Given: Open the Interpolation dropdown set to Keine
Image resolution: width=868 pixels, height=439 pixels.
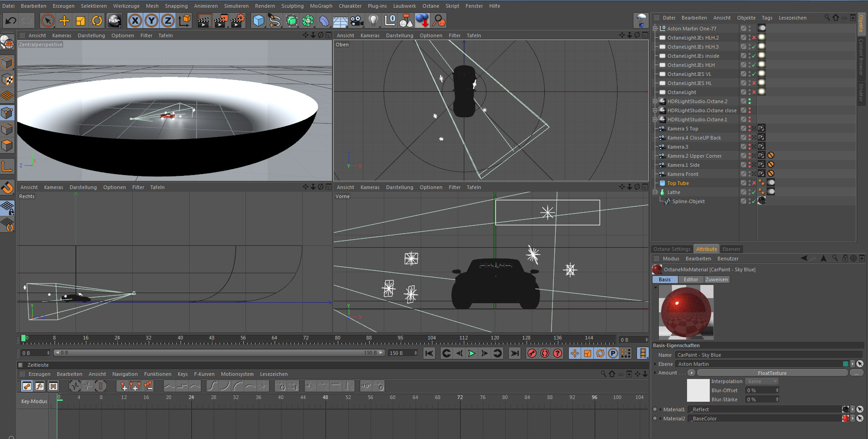Looking at the screenshot, I should (x=763, y=381).
